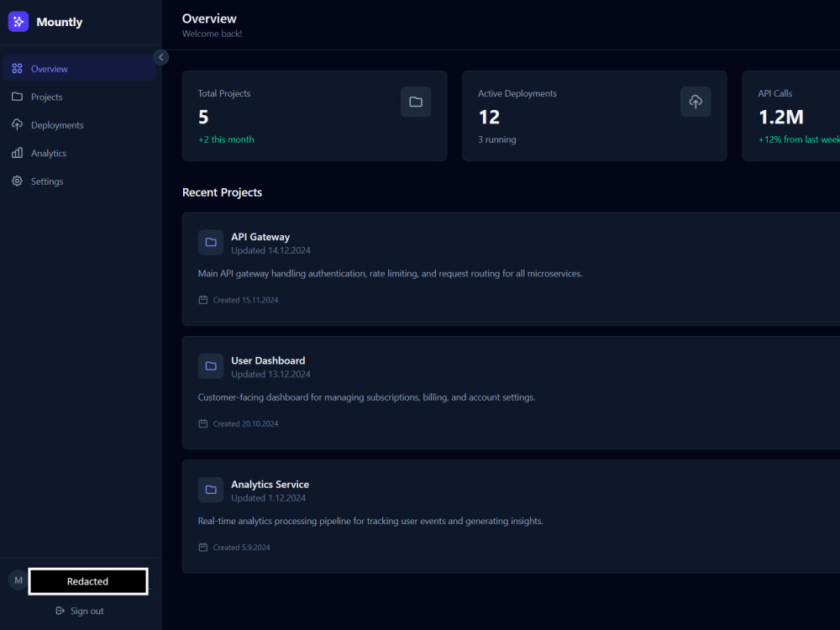Open the Overview menu item
This screenshot has height=630, width=840.
tap(79, 69)
